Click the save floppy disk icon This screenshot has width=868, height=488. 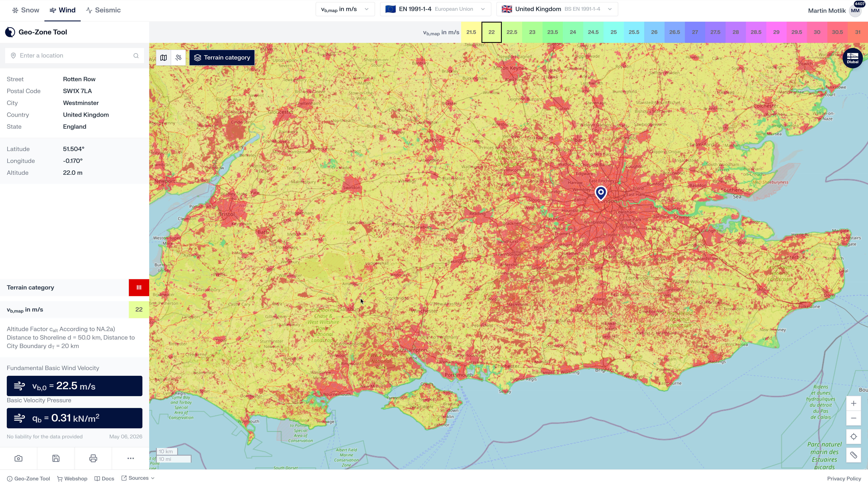coord(56,458)
